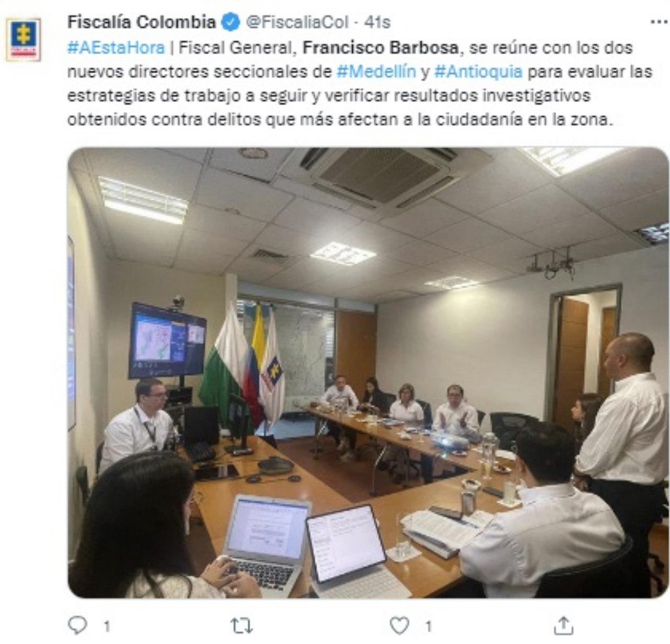Click the reply count number
Image resolution: width=670 pixels, height=644 pixels.
(x=107, y=626)
